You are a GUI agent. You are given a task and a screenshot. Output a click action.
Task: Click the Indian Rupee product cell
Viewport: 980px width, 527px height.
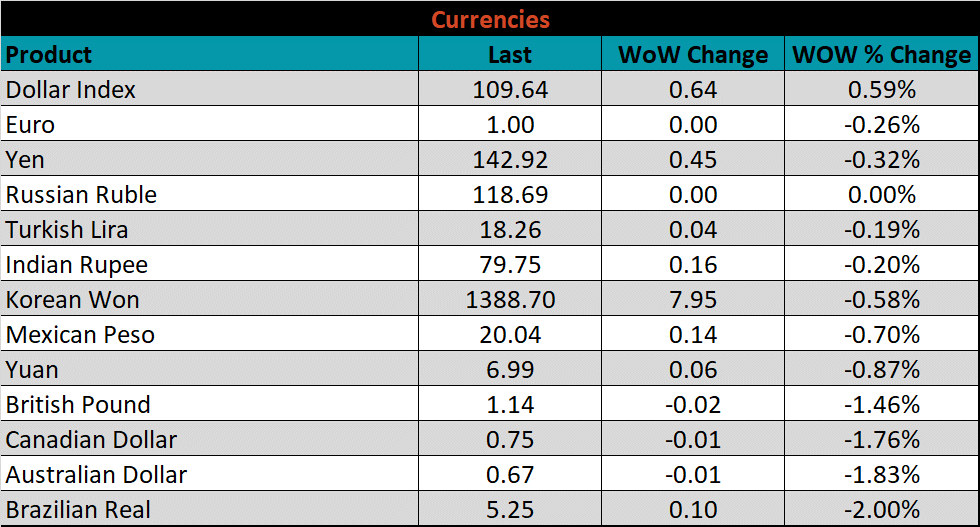77,265
